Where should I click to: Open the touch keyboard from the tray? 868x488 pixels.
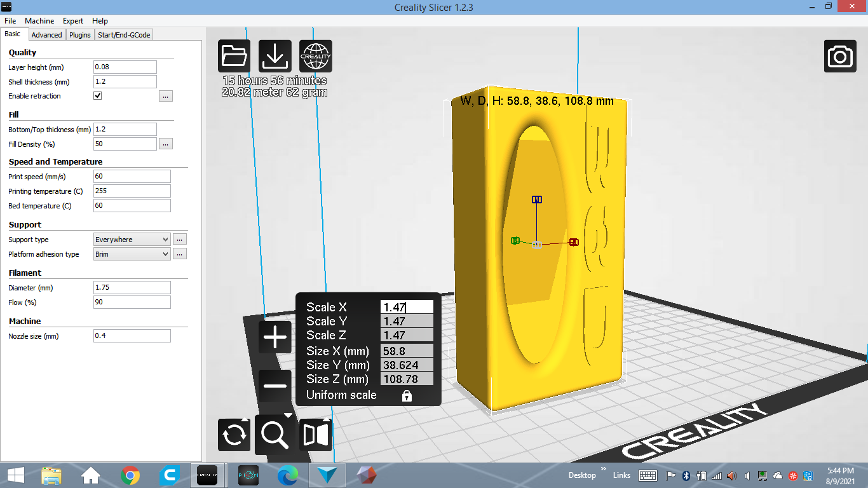click(648, 475)
